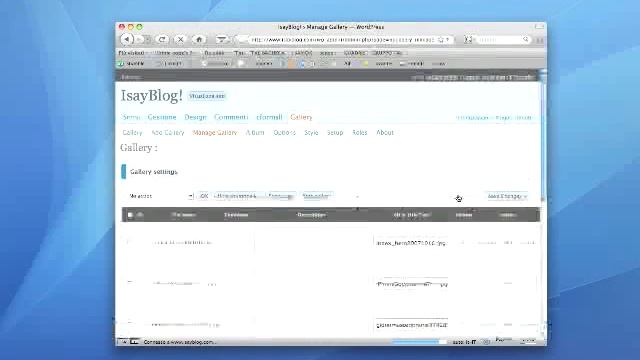Open the gallery About subpage
Viewport: 640px width, 360px height.
pos(385,133)
